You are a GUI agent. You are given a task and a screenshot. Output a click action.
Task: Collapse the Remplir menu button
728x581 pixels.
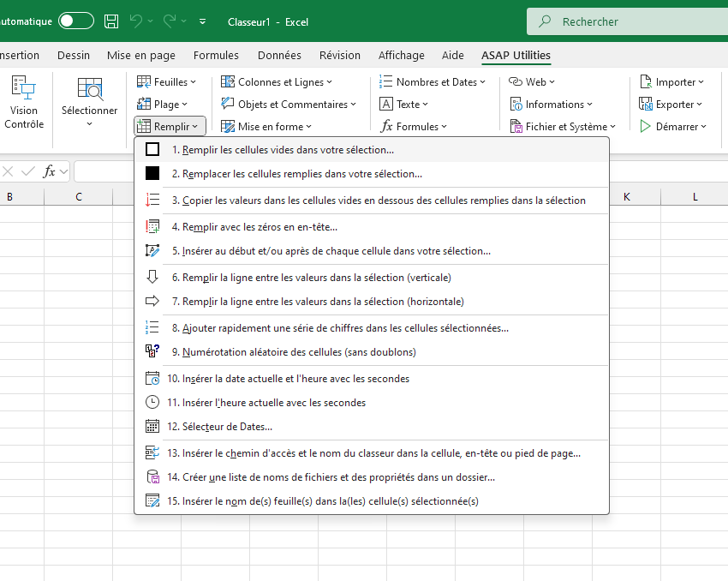170,126
